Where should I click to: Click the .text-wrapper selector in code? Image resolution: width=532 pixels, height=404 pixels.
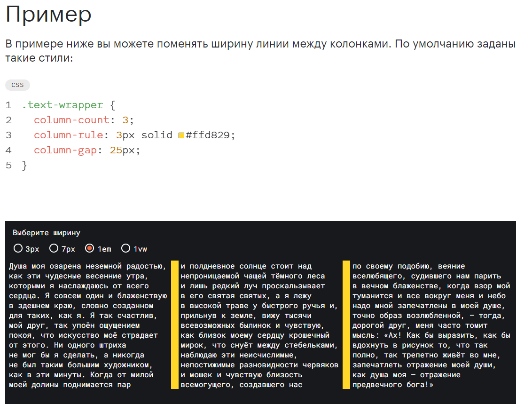click(63, 105)
